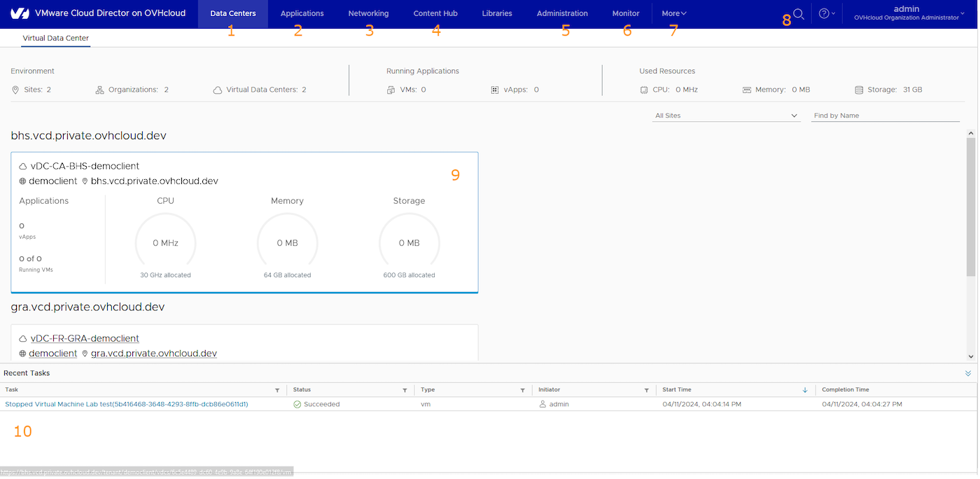The height and width of the screenshot is (479, 980).
Task: Open the search icon in the header
Action: [798, 13]
